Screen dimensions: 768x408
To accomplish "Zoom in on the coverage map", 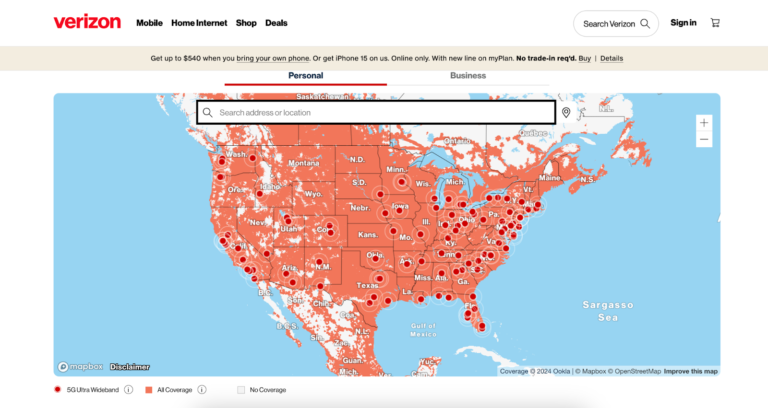I will 705,122.
